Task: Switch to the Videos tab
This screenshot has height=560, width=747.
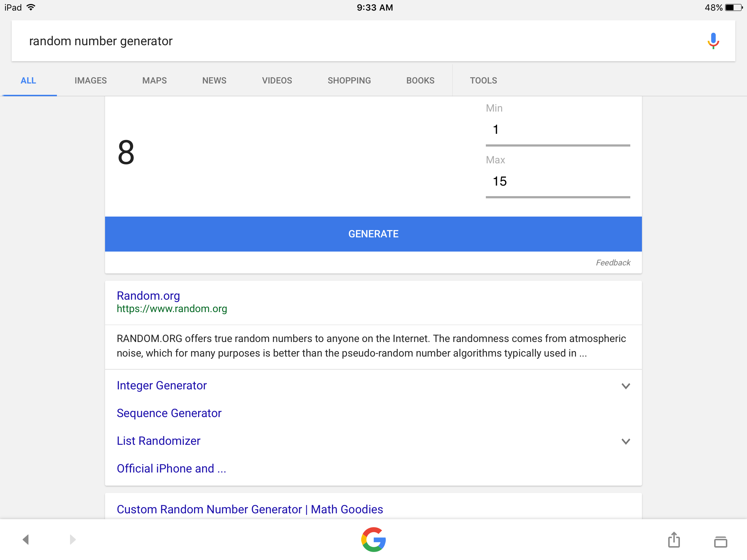Action: pyautogui.click(x=277, y=81)
